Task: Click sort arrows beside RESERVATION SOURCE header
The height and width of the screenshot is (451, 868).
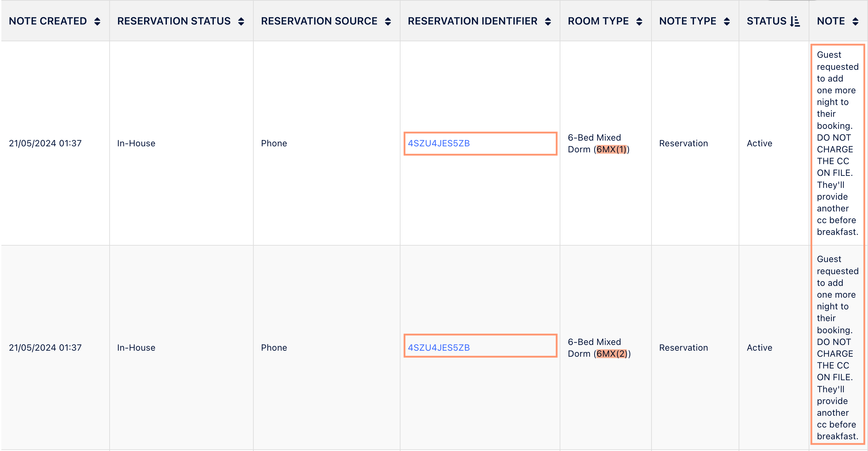Action: tap(388, 21)
